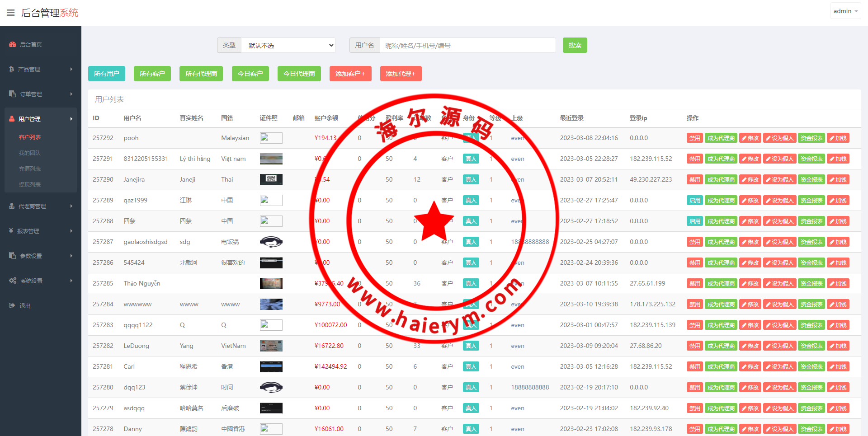Click the 添加客户+ button
This screenshot has height=436, width=868.
pyautogui.click(x=350, y=74)
